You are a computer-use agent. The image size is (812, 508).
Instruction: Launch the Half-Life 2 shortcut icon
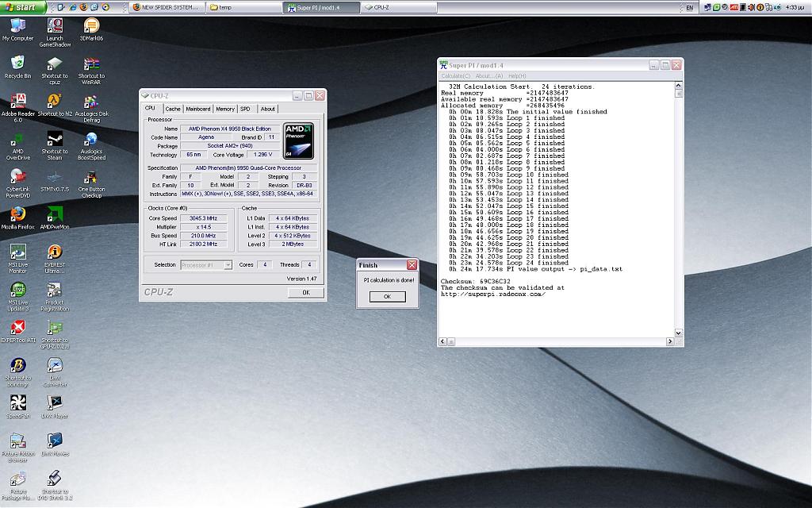point(55,105)
